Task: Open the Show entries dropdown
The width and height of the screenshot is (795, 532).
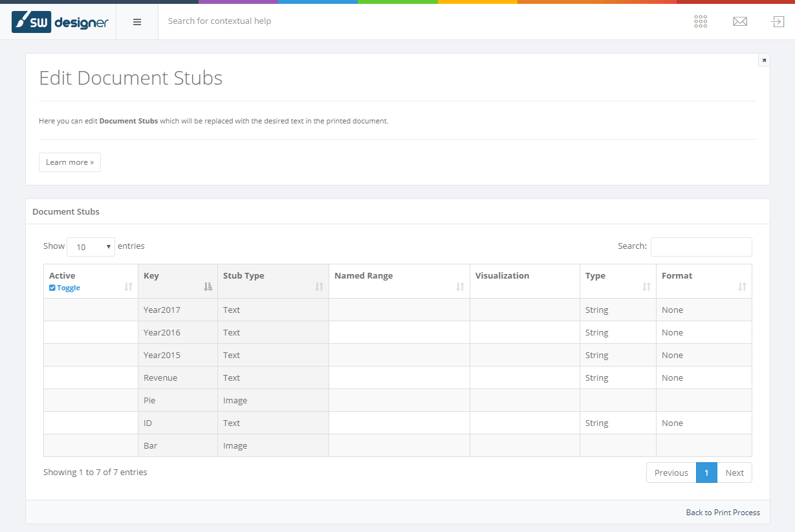Action: (x=91, y=247)
